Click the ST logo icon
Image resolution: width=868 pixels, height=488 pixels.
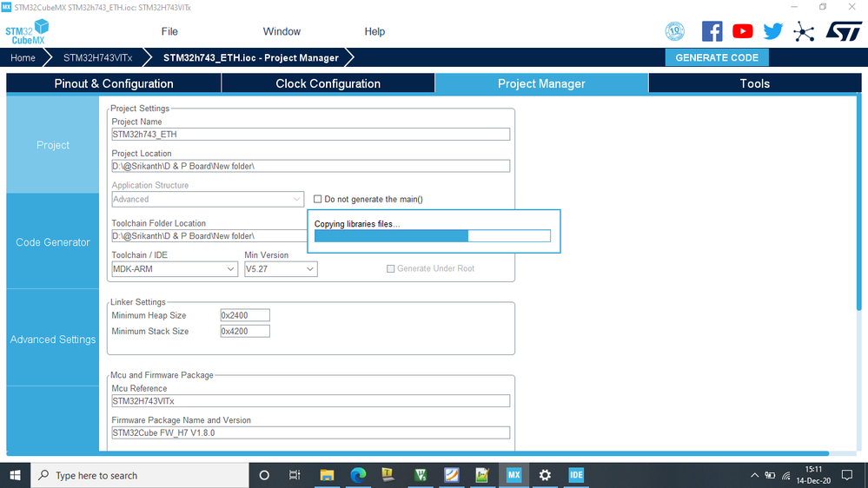coord(844,31)
